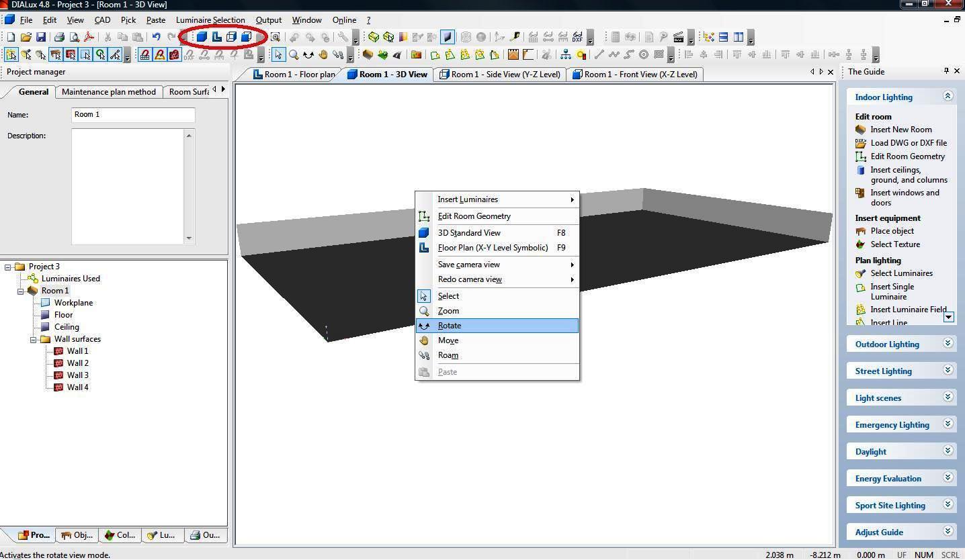Open floor plan view toolbar icon
Screen dimensions: 965x560
[216, 37]
